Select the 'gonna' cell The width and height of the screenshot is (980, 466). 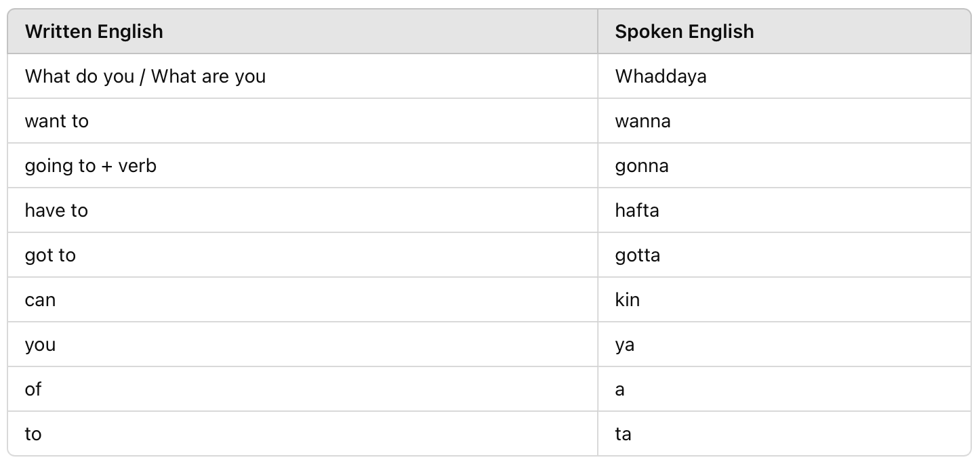coord(784,165)
